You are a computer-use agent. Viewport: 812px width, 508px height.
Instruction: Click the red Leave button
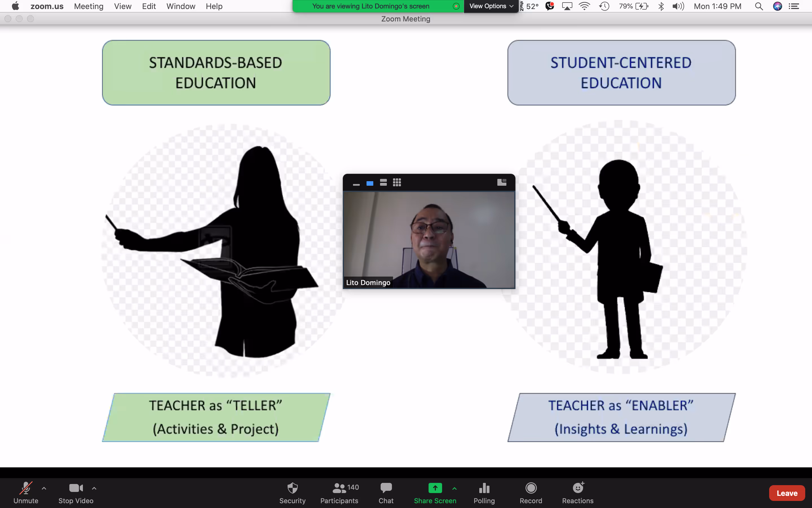point(787,493)
